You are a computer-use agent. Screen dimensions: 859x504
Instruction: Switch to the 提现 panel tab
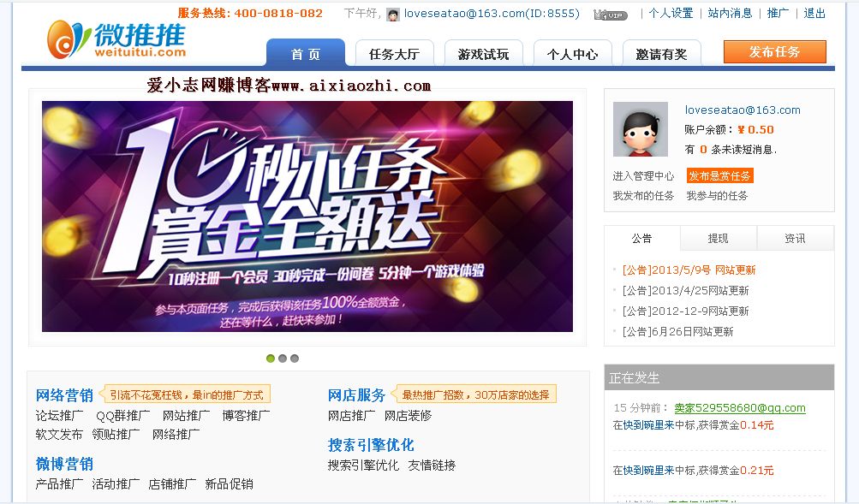click(x=719, y=238)
